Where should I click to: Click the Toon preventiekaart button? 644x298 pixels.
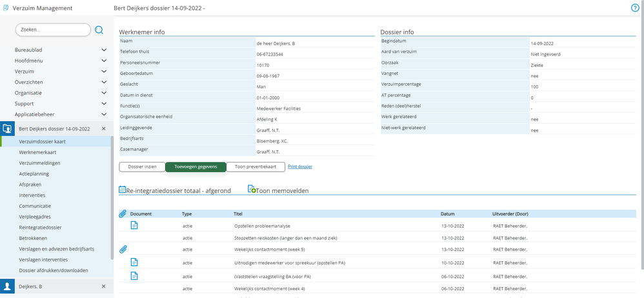point(256,167)
